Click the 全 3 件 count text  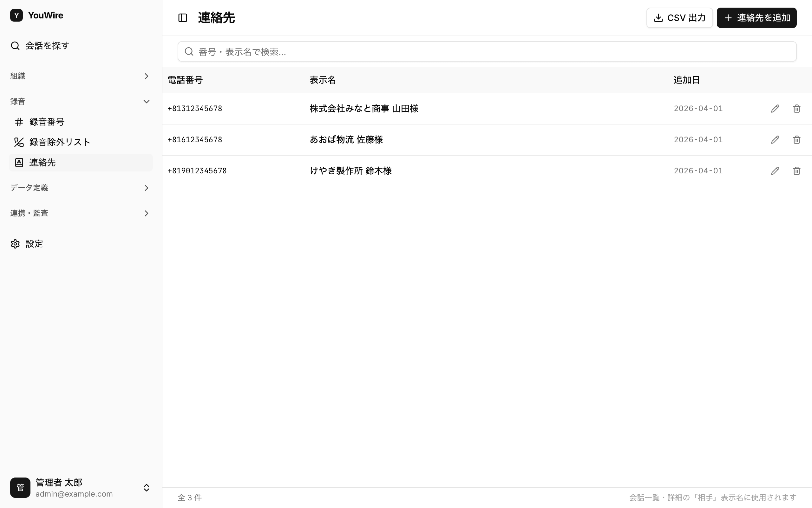pos(190,498)
